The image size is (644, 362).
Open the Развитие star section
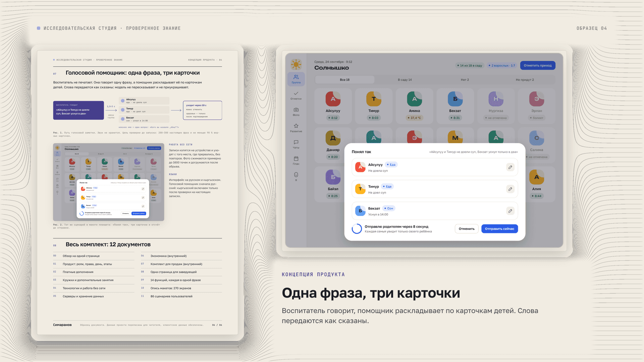(x=296, y=128)
